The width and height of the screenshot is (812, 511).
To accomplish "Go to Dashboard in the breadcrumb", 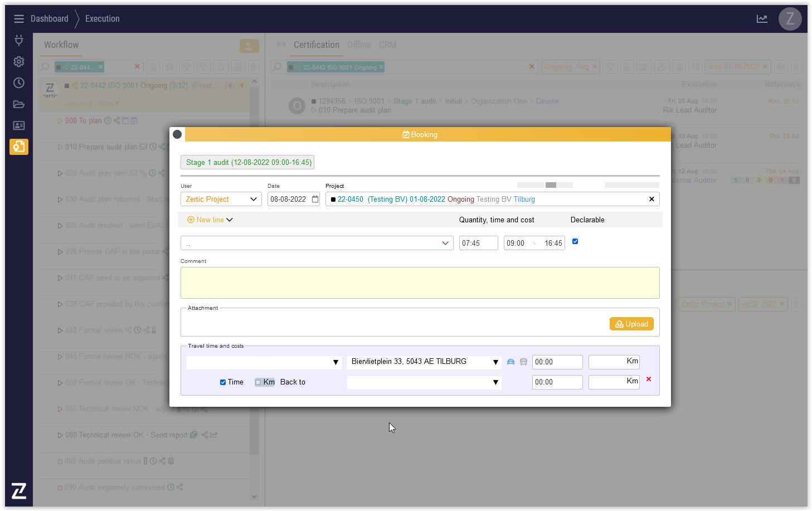I will [49, 19].
